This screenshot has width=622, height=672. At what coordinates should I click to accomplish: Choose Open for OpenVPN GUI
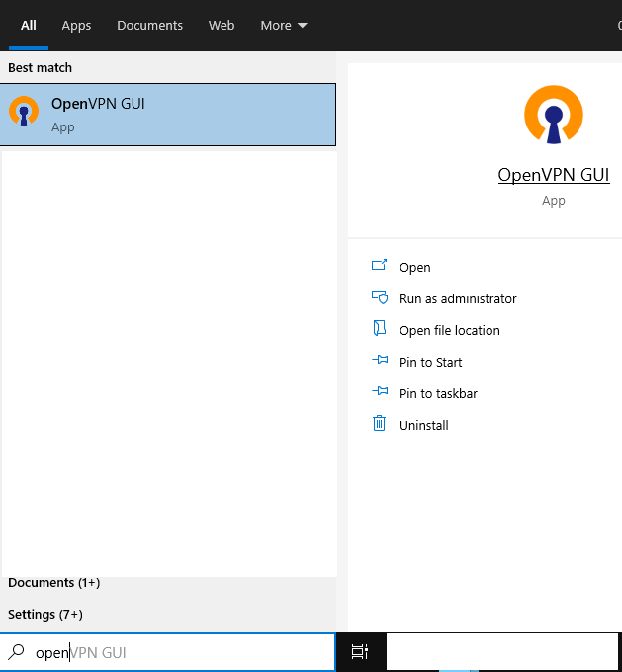point(414,267)
